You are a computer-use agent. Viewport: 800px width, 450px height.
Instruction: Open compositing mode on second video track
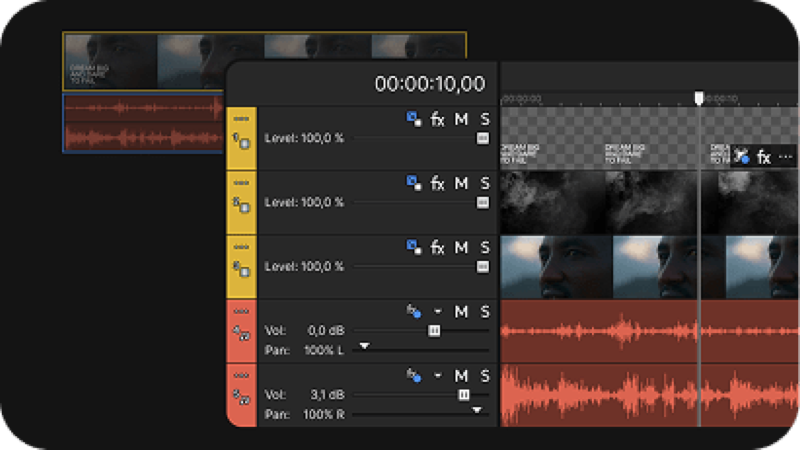414,183
